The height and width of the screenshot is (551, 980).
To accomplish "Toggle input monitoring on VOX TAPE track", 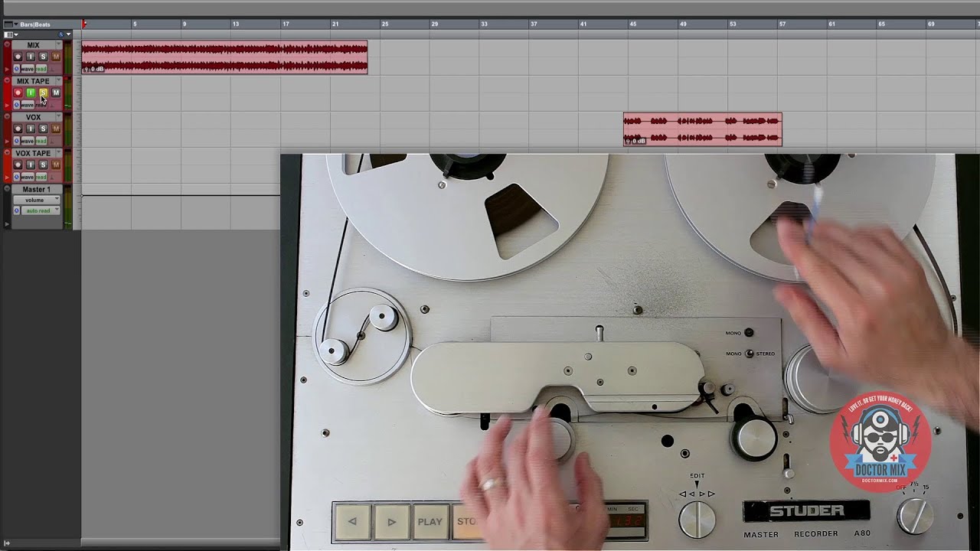I will click(31, 165).
